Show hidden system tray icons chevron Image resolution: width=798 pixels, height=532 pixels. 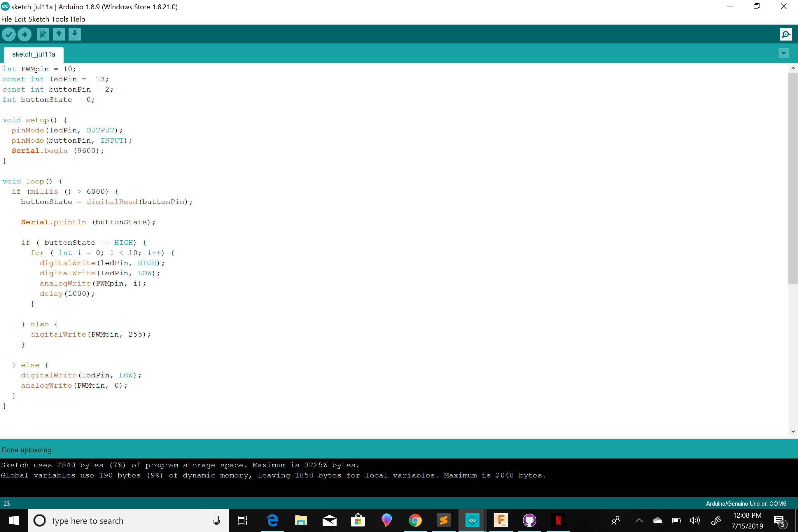tap(639, 520)
